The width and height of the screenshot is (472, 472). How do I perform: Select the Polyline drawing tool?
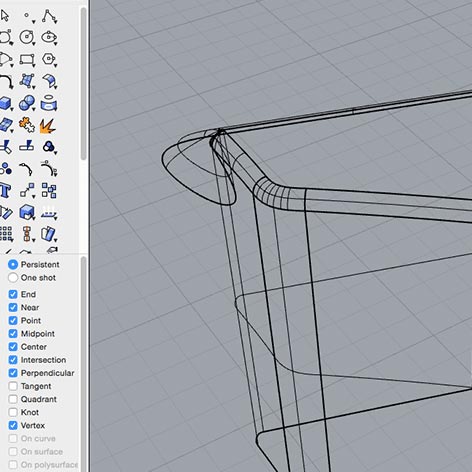pos(49,16)
